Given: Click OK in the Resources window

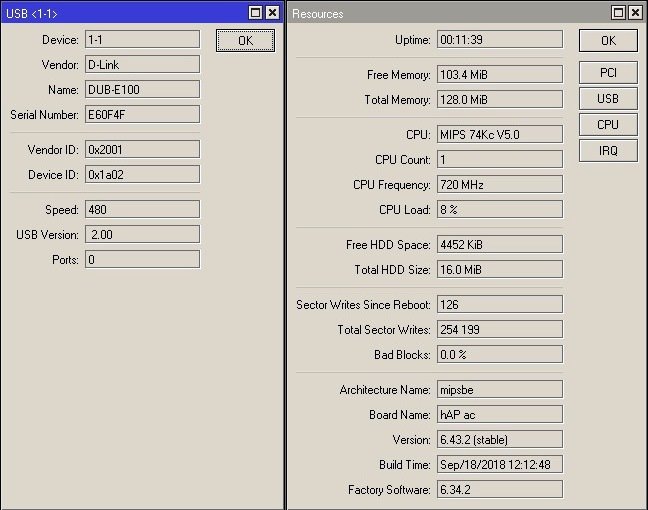Looking at the screenshot, I should (x=608, y=41).
